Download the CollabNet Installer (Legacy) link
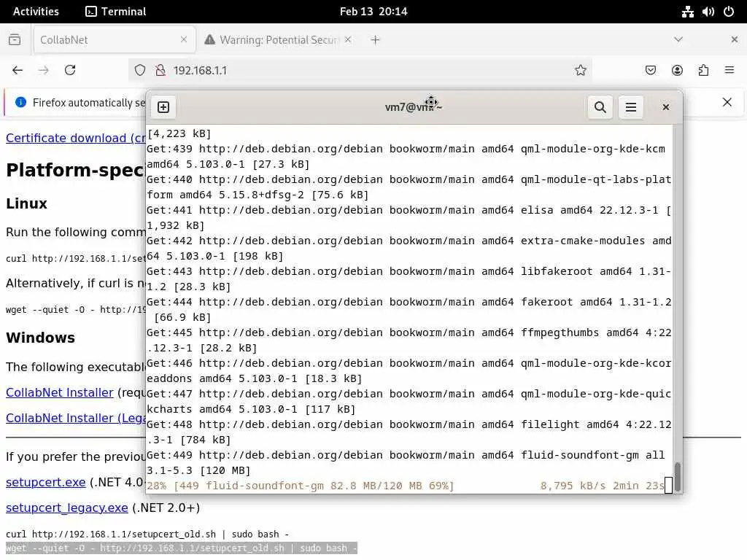 click(76, 418)
